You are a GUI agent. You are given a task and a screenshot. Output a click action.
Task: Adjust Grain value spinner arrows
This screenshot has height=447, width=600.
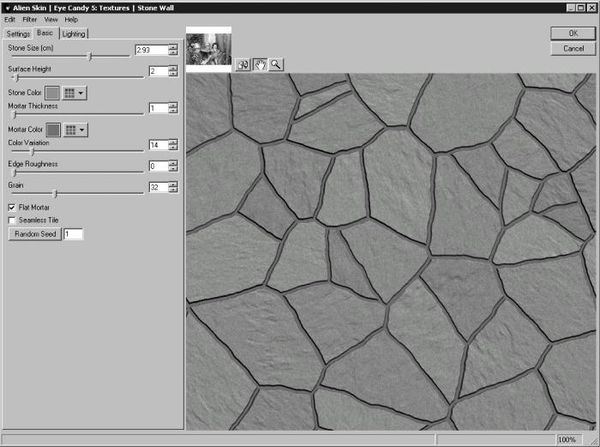click(x=173, y=187)
